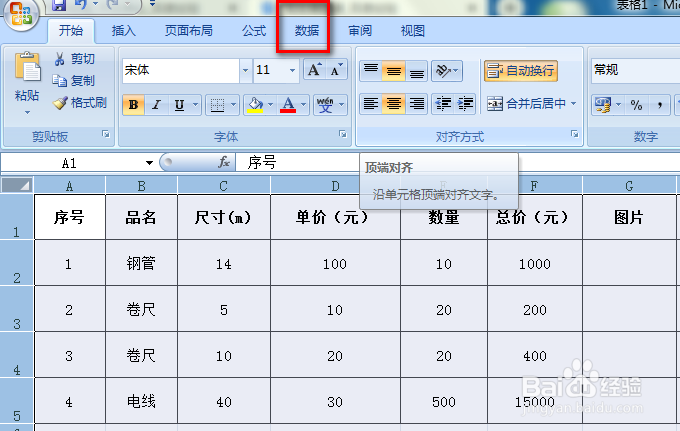Viewport: 680px width, 431px height.
Task: Align text right
Action: (417, 104)
